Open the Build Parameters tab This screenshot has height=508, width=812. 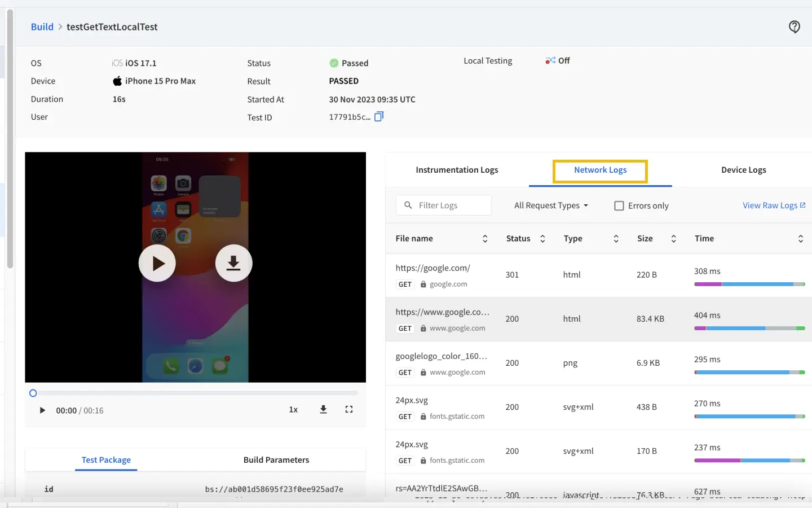[276, 460]
